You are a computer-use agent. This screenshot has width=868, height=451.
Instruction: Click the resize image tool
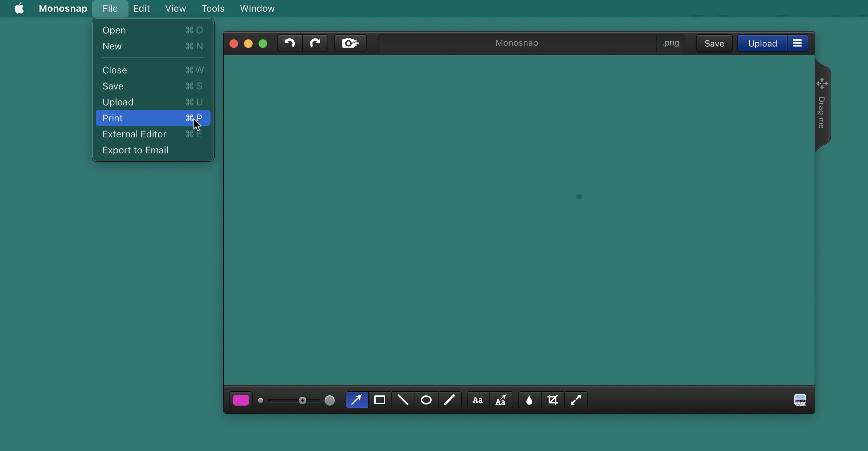(576, 400)
